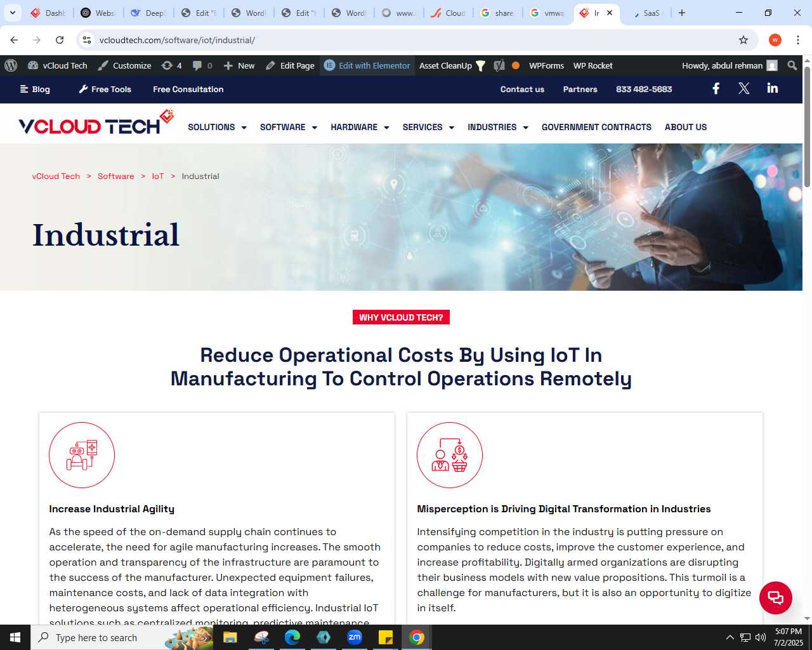Screen dimensions: 812x650
Task: Click the admin bar search magnifier
Action: (792, 65)
